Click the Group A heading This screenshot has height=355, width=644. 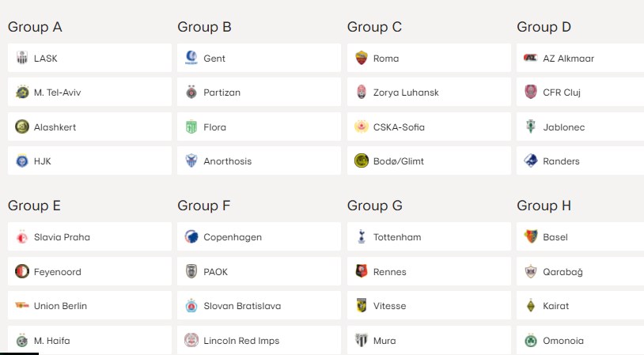pyautogui.click(x=35, y=27)
